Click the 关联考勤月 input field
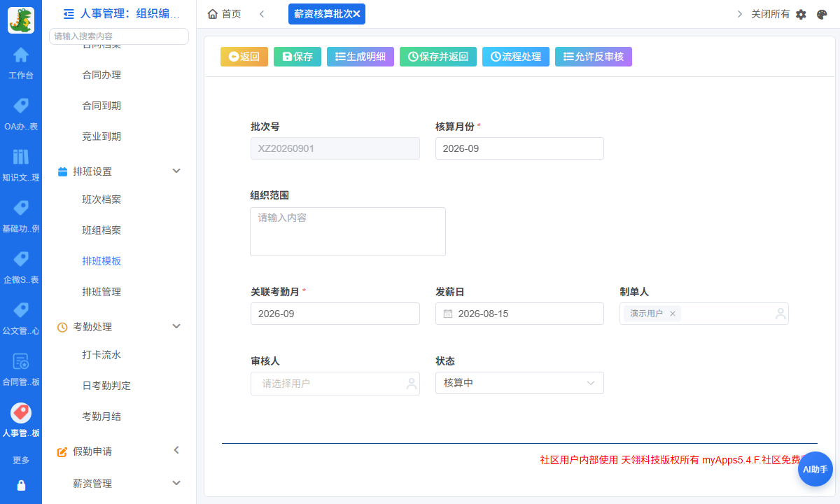The width and height of the screenshot is (840, 504). click(335, 314)
